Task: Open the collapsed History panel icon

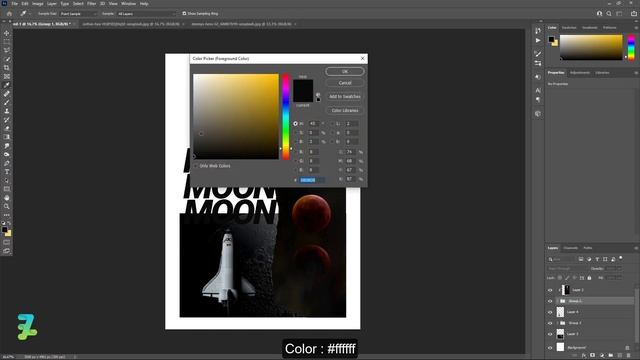Action: [x=538, y=31]
